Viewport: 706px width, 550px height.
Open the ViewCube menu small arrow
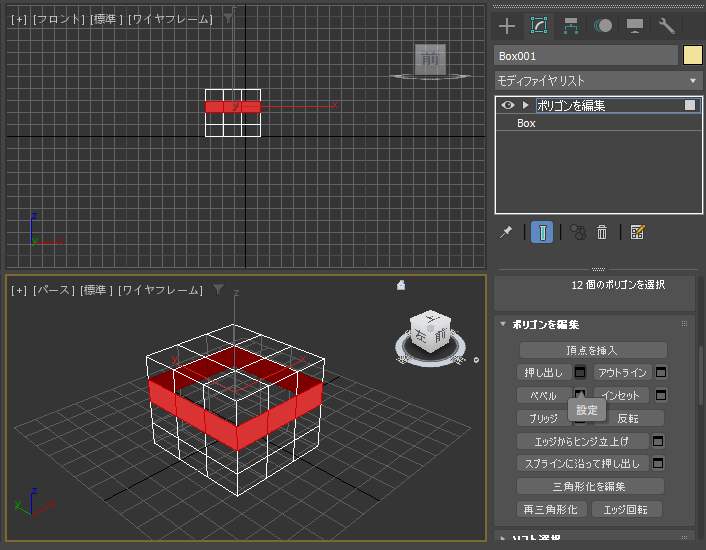(x=476, y=360)
